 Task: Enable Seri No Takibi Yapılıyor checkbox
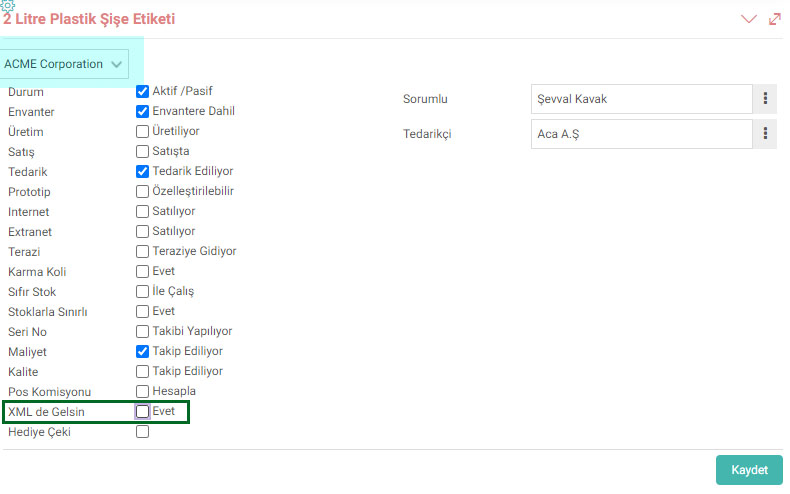pyautogui.click(x=143, y=331)
